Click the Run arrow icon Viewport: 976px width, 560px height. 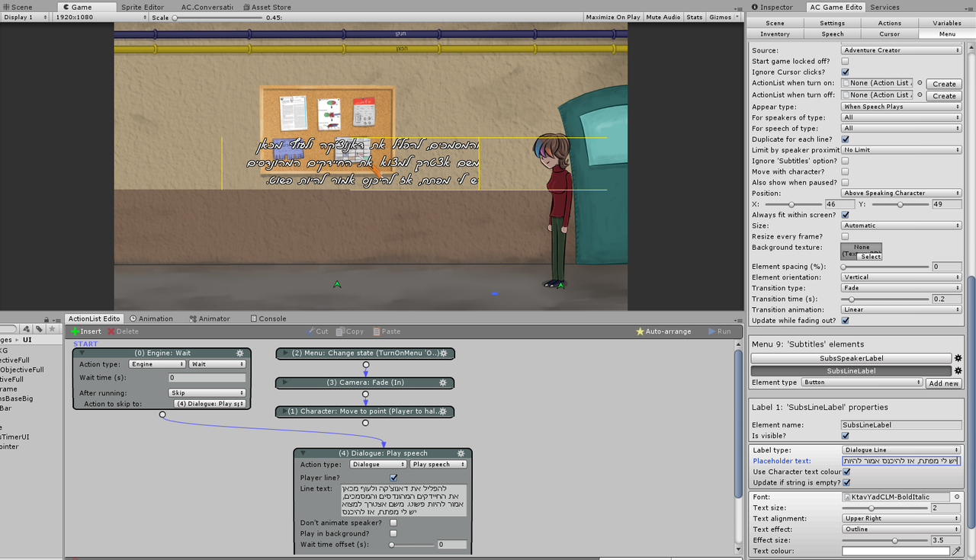click(x=712, y=331)
